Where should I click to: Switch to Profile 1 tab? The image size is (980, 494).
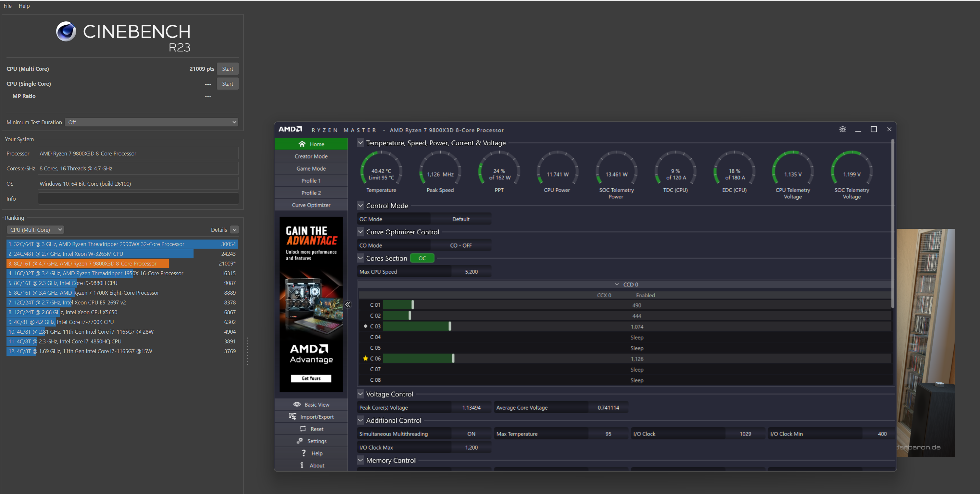pos(311,181)
